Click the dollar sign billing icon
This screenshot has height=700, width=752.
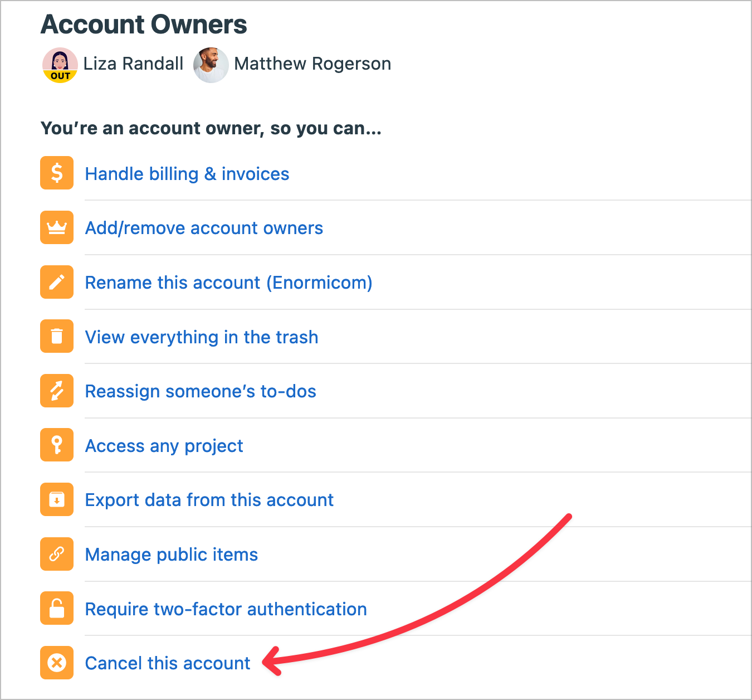click(56, 173)
